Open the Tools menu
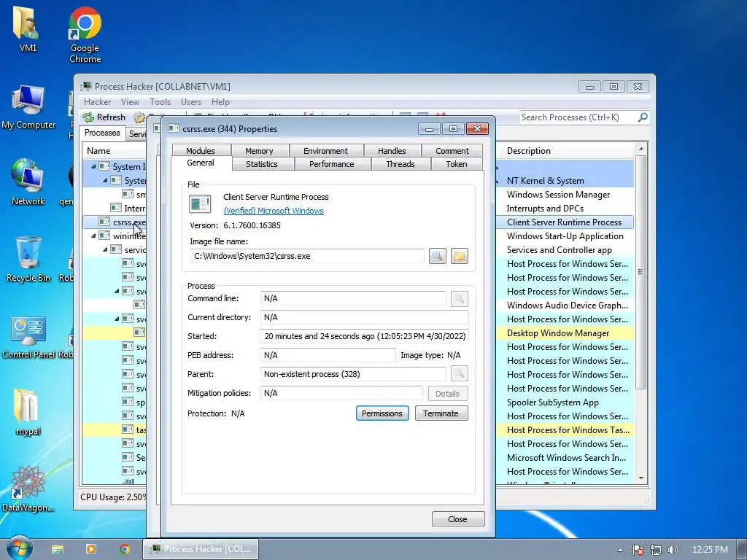This screenshot has height=560, width=747. (160, 102)
